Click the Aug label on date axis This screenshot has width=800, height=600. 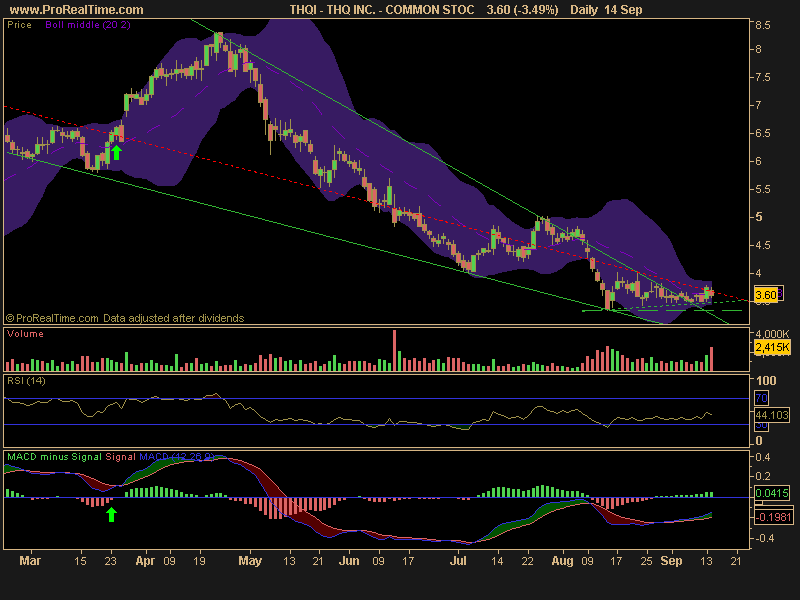[x=562, y=561]
